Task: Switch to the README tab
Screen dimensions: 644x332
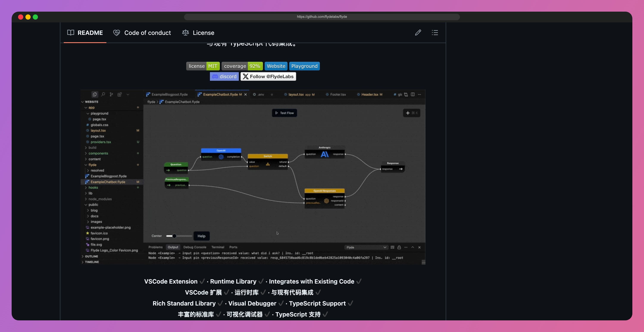Action: (x=85, y=33)
